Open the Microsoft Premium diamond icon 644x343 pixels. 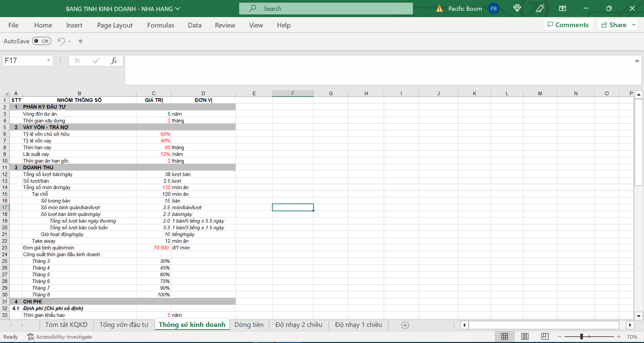click(x=517, y=8)
